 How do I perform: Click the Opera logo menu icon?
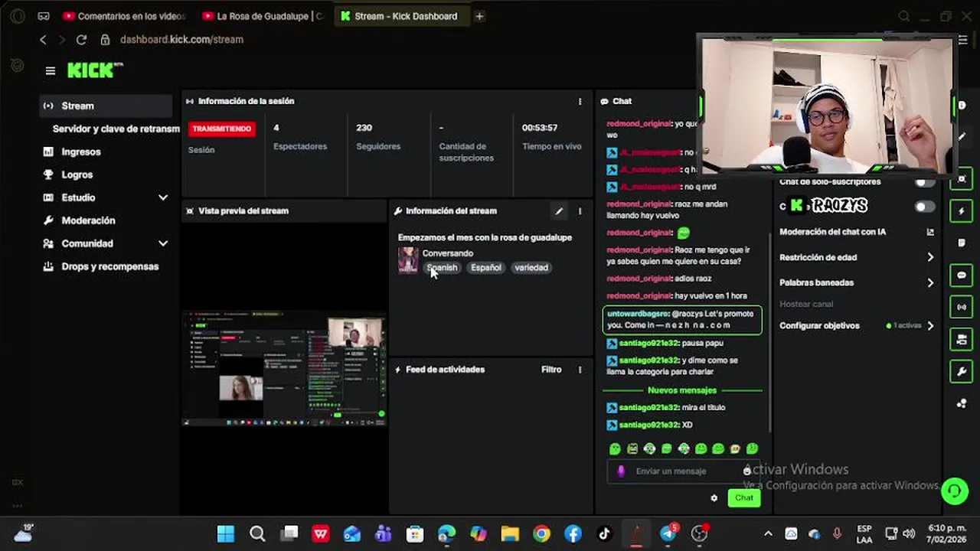[18, 16]
